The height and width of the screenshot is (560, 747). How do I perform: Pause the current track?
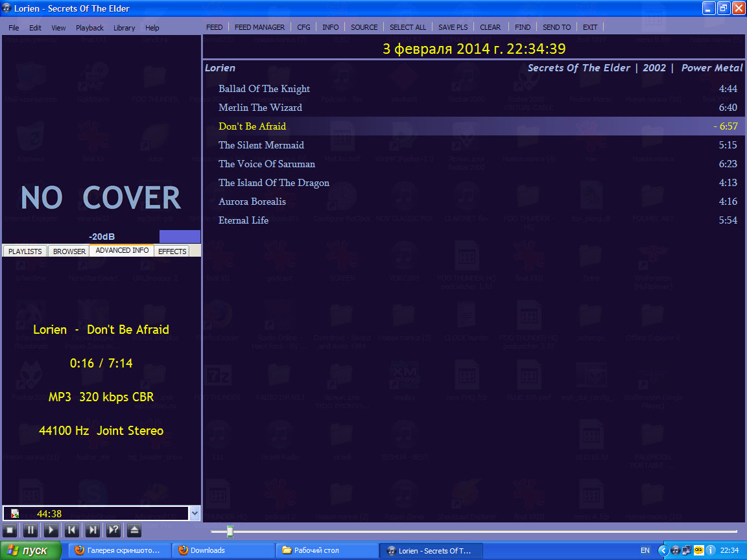(x=30, y=530)
